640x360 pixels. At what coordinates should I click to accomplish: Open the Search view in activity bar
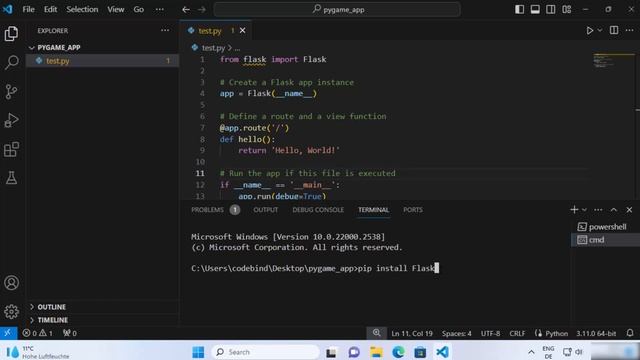[11, 62]
